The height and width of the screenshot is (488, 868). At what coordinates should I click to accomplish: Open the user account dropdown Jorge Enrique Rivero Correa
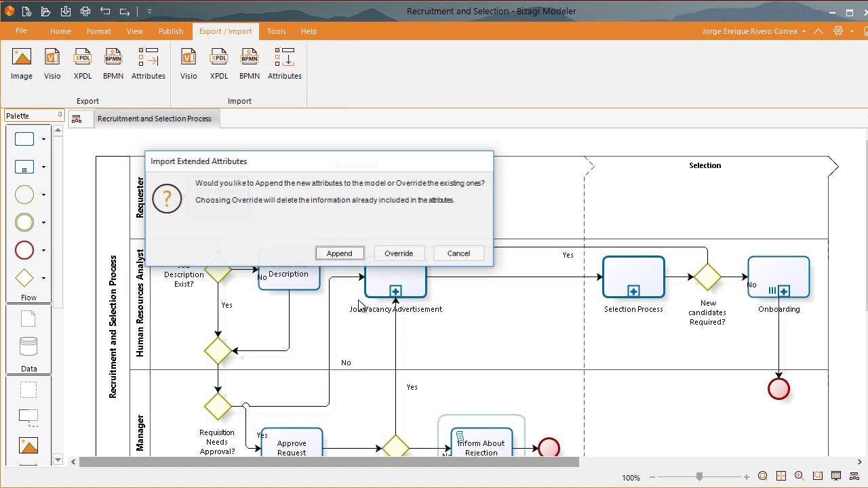click(x=753, y=31)
